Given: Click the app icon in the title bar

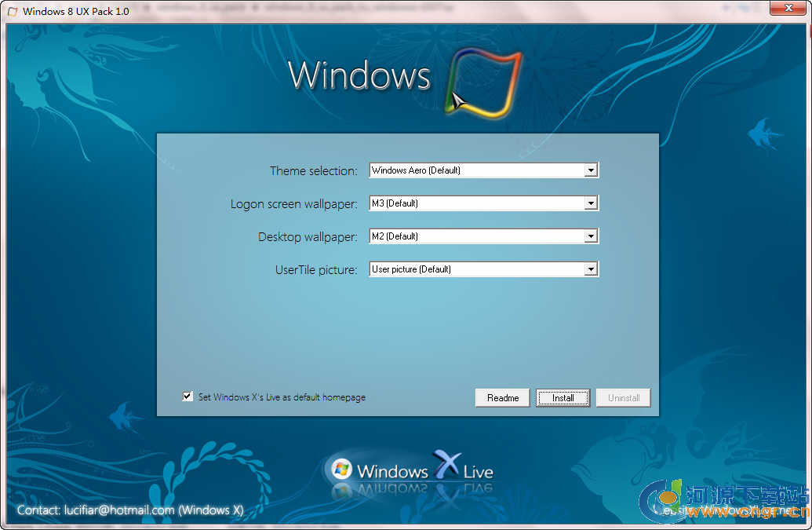Looking at the screenshot, I should [12, 11].
